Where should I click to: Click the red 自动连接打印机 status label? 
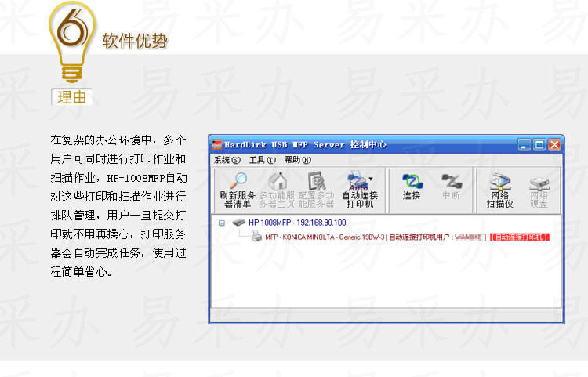(520, 237)
